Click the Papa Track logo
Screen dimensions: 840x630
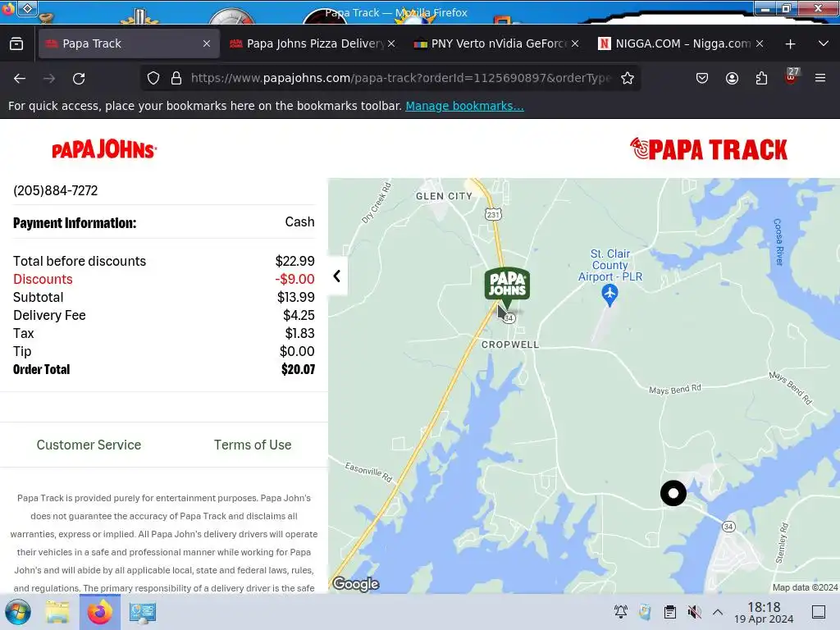(x=708, y=149)
